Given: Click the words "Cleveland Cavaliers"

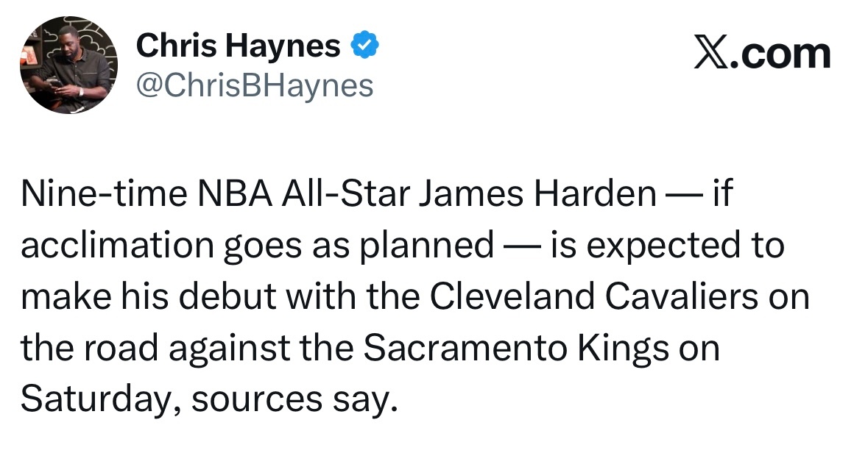Looking at the screenshot, I should tap(593, 296).
